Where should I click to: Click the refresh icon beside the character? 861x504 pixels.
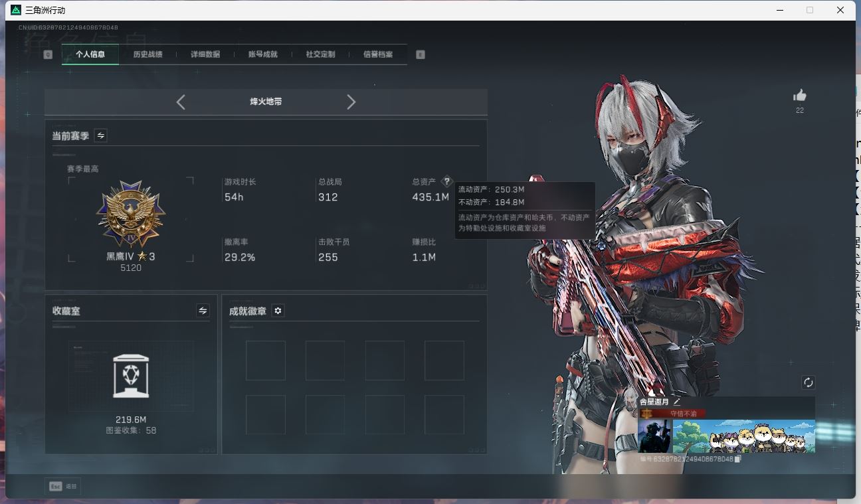pyautogui.click(x=808, y=382)
